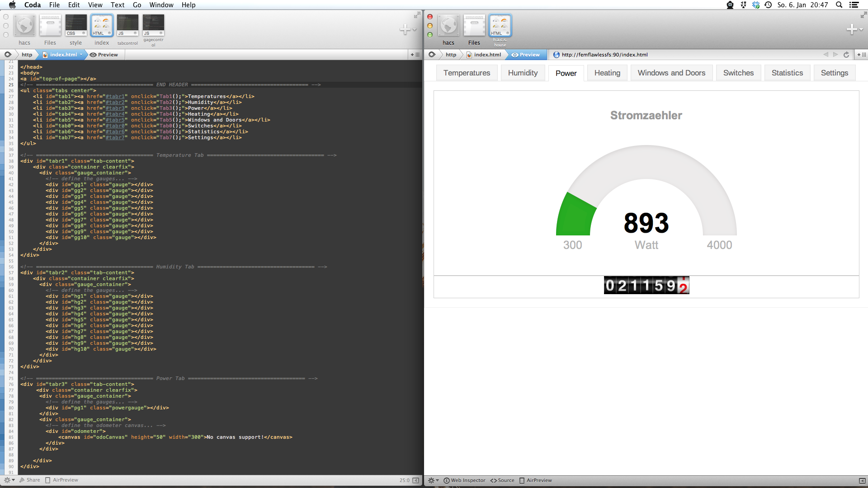The height and width of the screenshot is (488, 868).
Task: Open the View menu
Action: click(95, 5)
